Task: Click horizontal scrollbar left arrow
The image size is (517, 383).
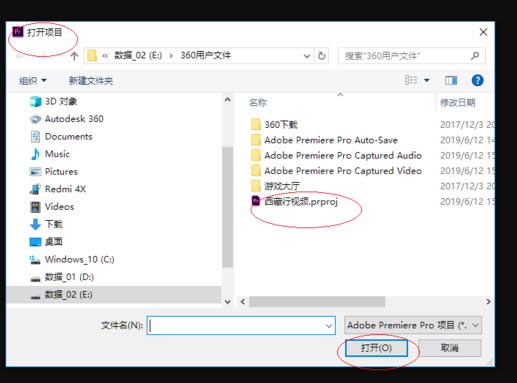Action: pos(243,302)
